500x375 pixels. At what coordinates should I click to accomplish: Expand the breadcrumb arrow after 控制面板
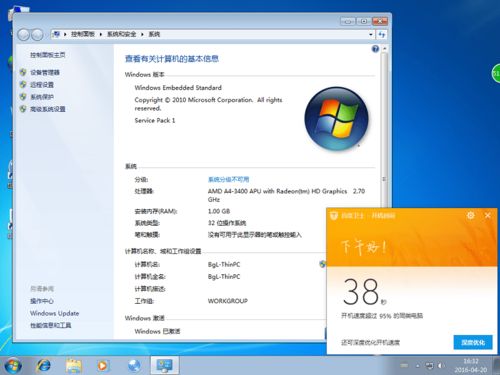101,34
